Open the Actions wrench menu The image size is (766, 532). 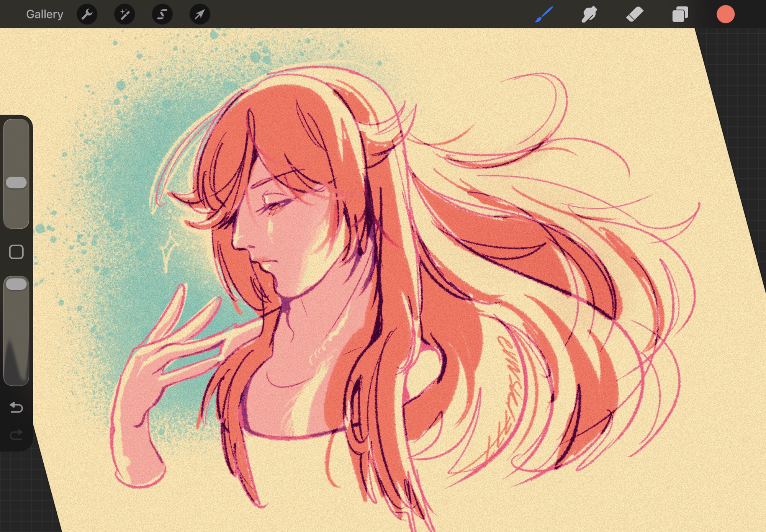click(x=87, y=15)
